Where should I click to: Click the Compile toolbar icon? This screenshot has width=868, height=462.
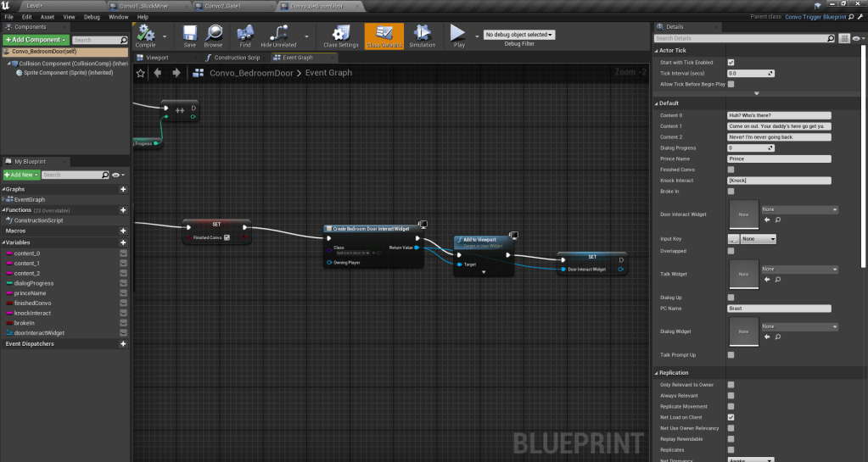[146, 34]
